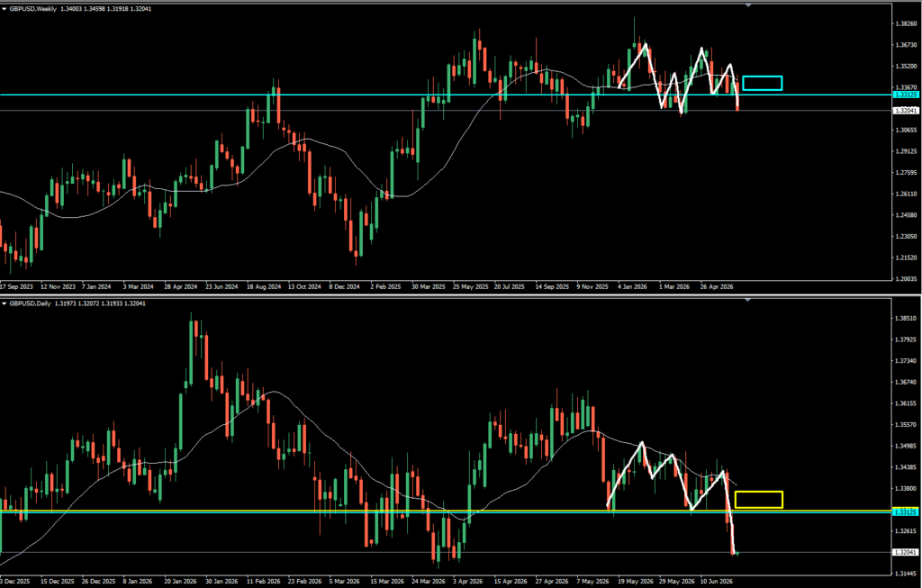Image resolution: width=922 pixels, height=588 pixels.
Task: Click the GBPUSD,Weekly chart title text
Action: tap(33, 9)
